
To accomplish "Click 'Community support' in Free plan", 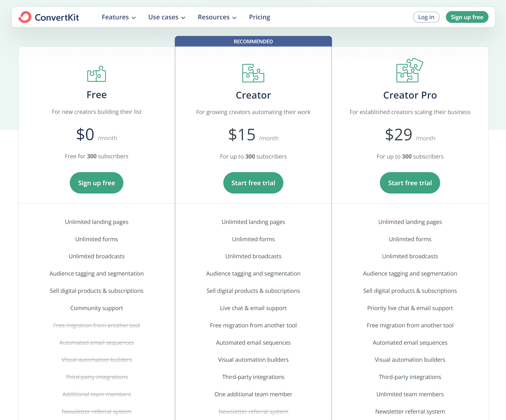I will [97, 308].
